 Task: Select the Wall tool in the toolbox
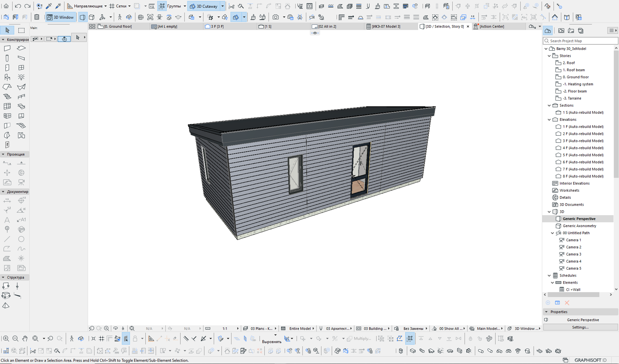click(7, 48)
